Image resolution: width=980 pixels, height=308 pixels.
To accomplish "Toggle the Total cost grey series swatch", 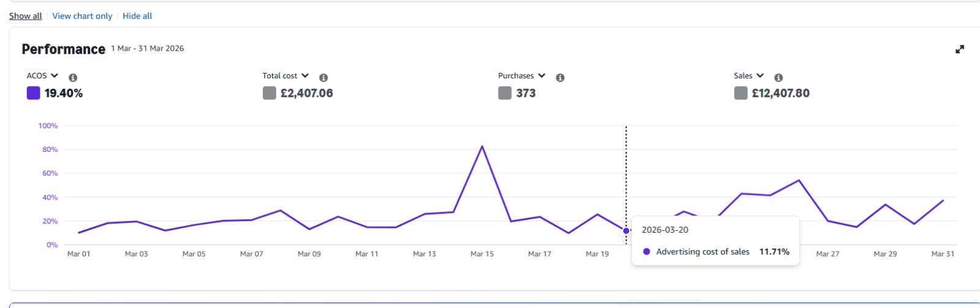I will click(269, 93).
